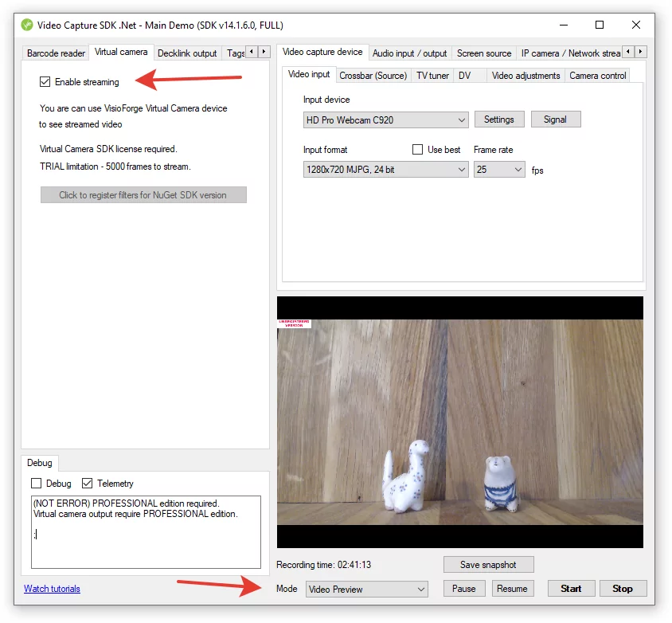Click the Settings button for the webcam
The width and height of the screenshot is (672, 623).
click(499, 119)
